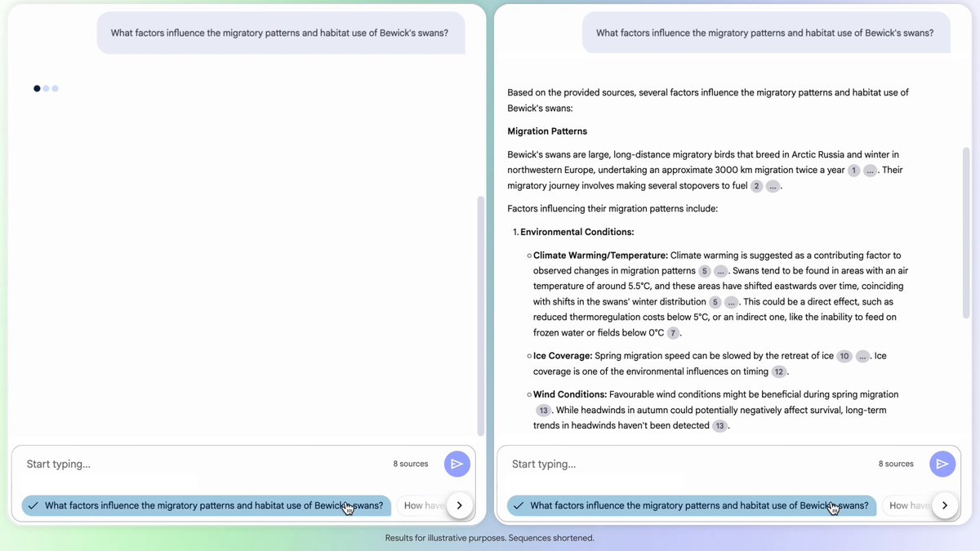This screenshot has width=980, height=551.
Task: Open citation 10 after "retreat of ice"
Action: tap(844, 356)
